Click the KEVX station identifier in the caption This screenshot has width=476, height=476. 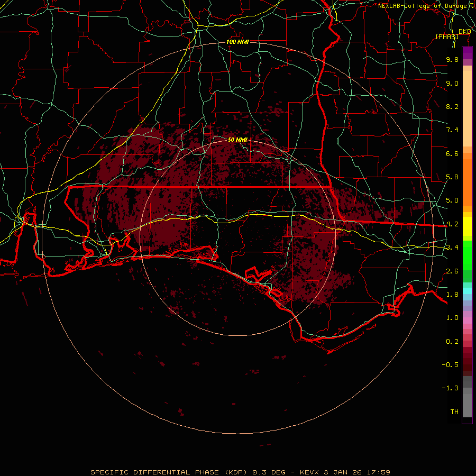309,472
